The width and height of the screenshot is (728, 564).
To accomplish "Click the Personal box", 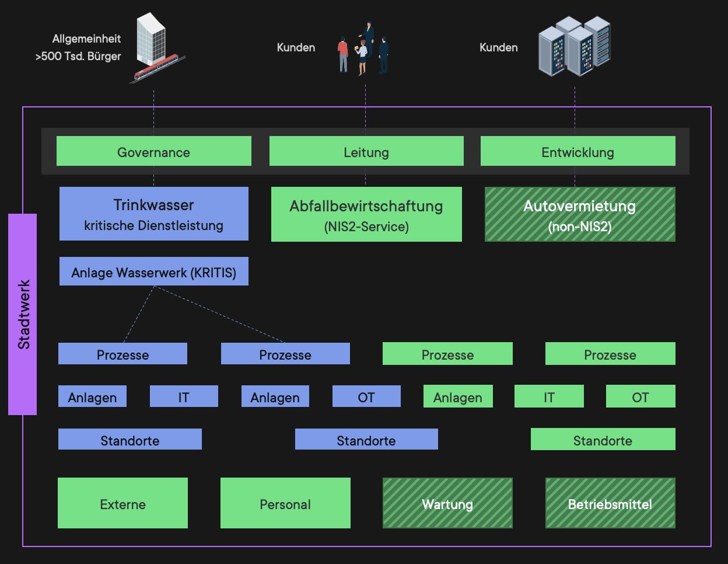I will point(285,503).
